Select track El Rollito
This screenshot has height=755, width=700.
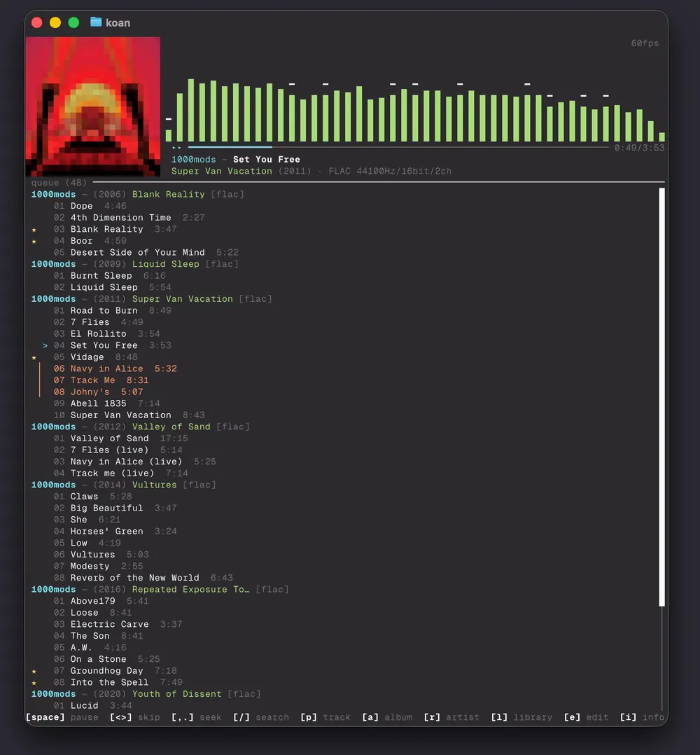coord(107,333)
